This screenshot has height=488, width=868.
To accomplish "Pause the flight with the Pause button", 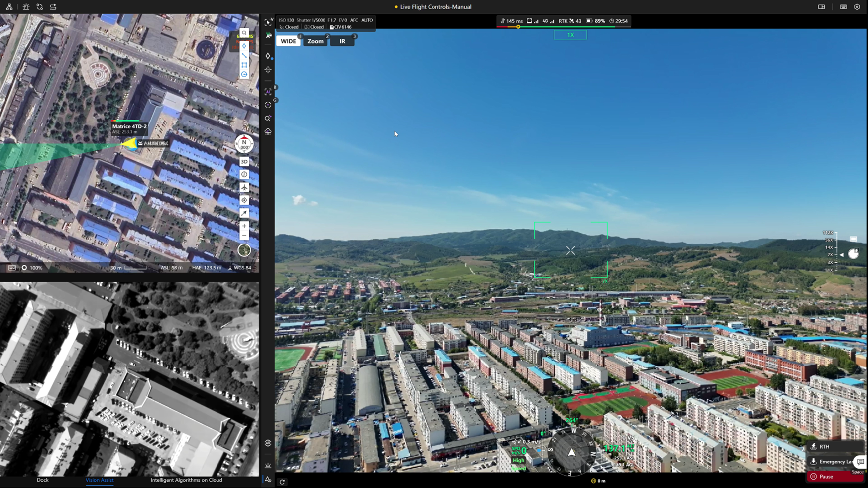I will click(835, 477).
